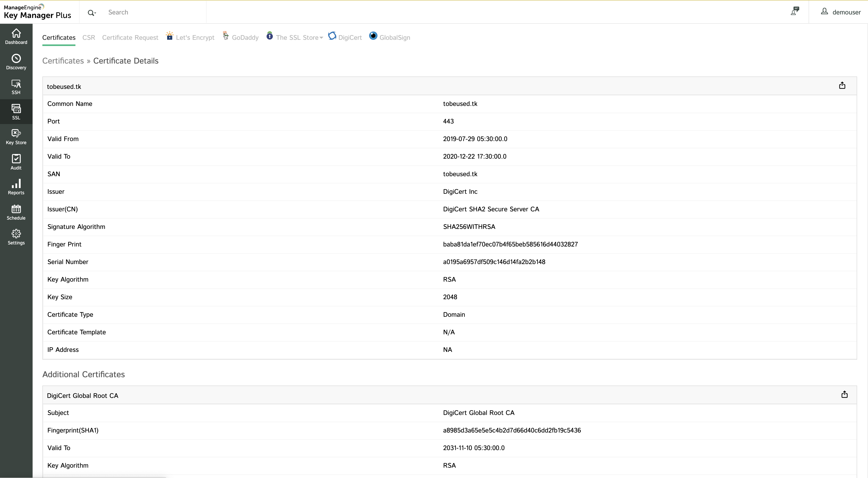Open the Let's Encrypt tab
Viewport: 868px width, 478px height.
point(195,37)
